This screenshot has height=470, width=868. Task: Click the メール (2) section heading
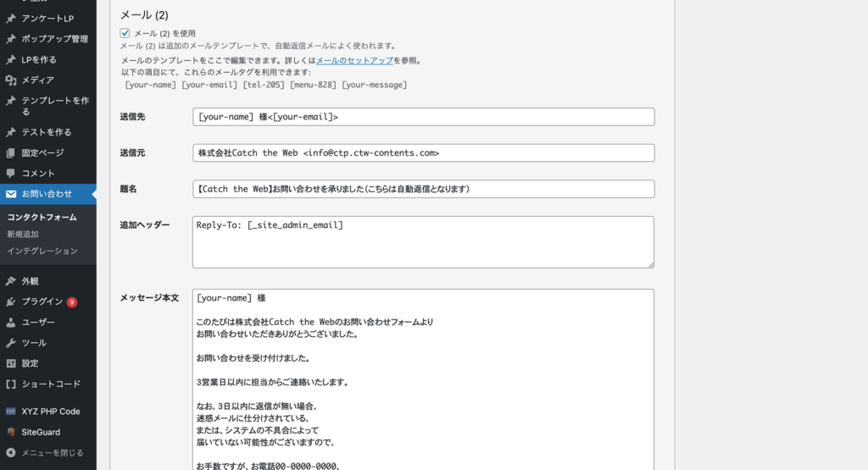(144, 15)
